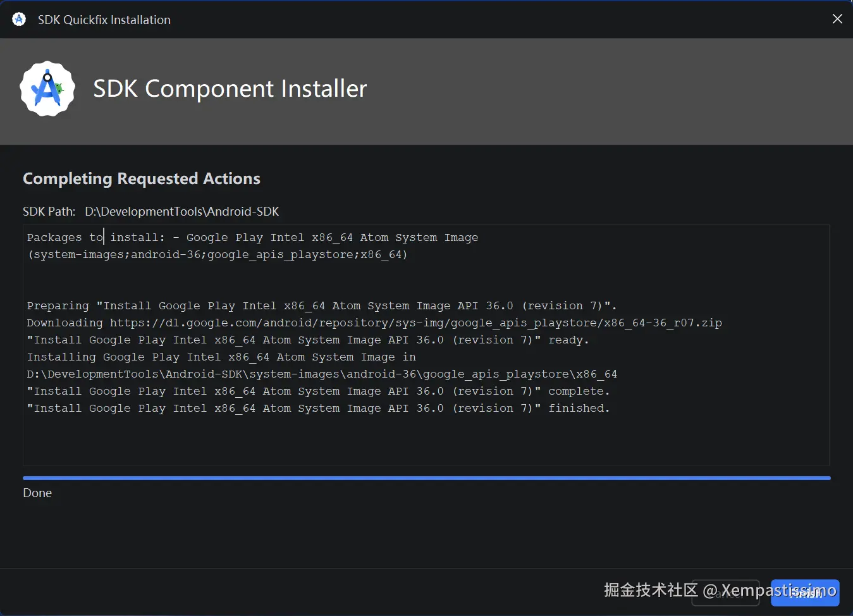Click the completed blue progress bar
The width and height of the screenshot is (853, 616).
point(426,478)
